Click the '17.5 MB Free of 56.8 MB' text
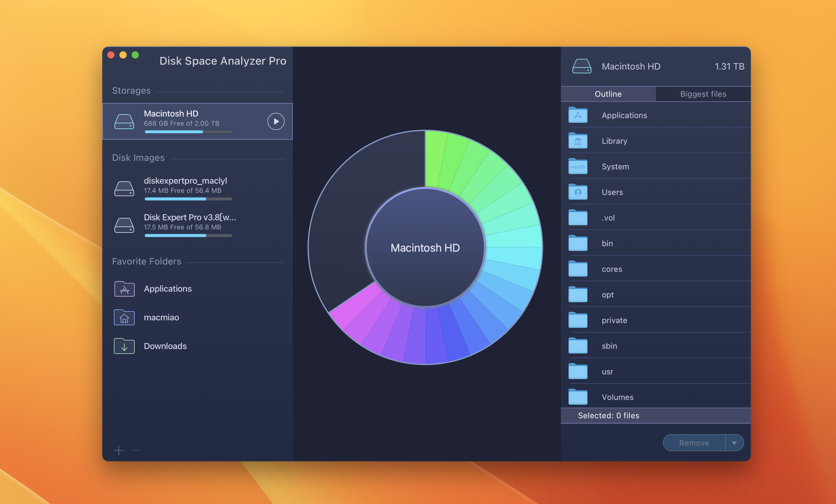Screen dimensions: 836x504 coord(182,227)
